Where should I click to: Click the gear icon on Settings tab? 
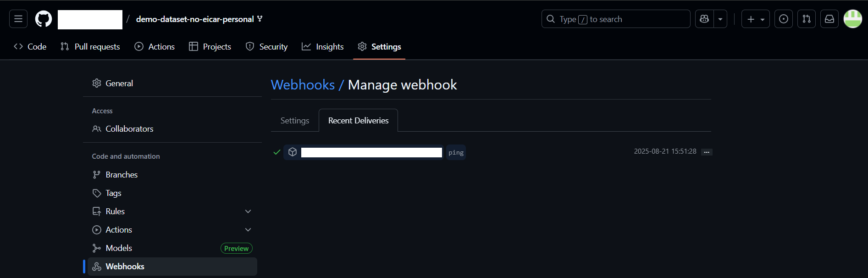click(362, 46)
